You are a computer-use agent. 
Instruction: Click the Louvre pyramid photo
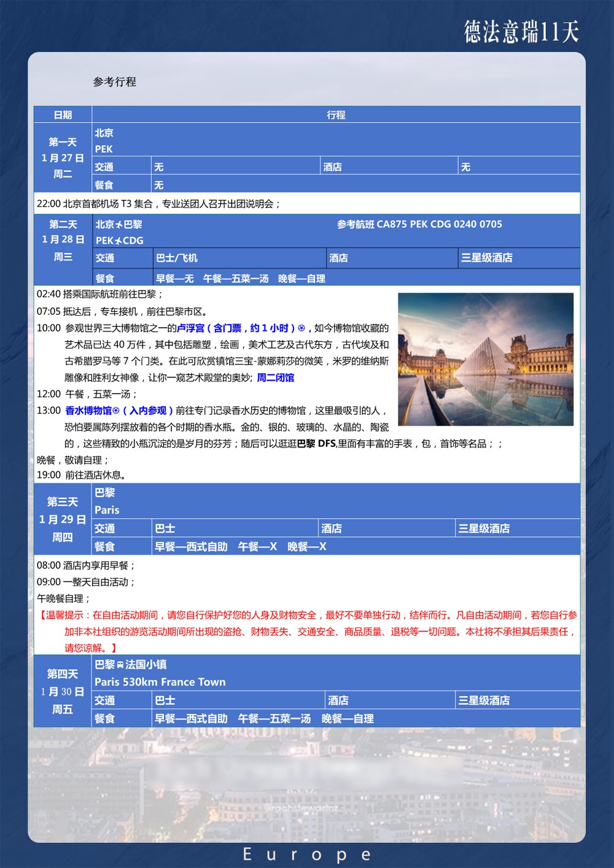tap(486, 359)
